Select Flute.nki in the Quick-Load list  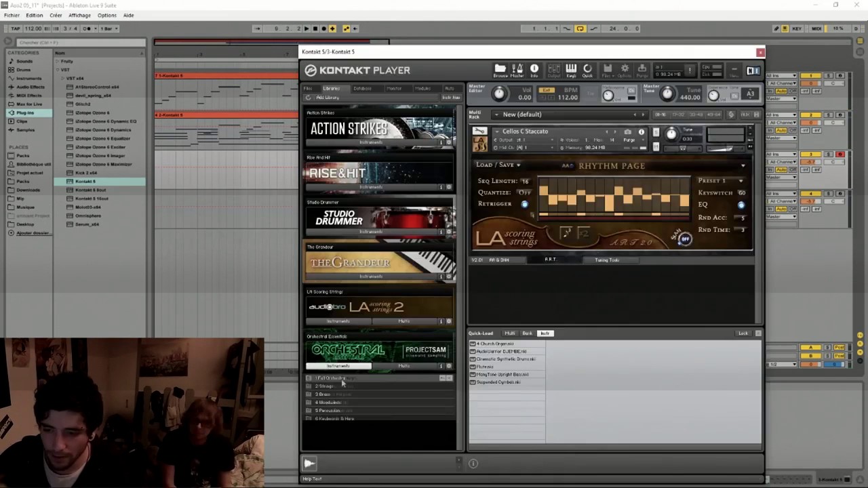click(x=485, y=367)
